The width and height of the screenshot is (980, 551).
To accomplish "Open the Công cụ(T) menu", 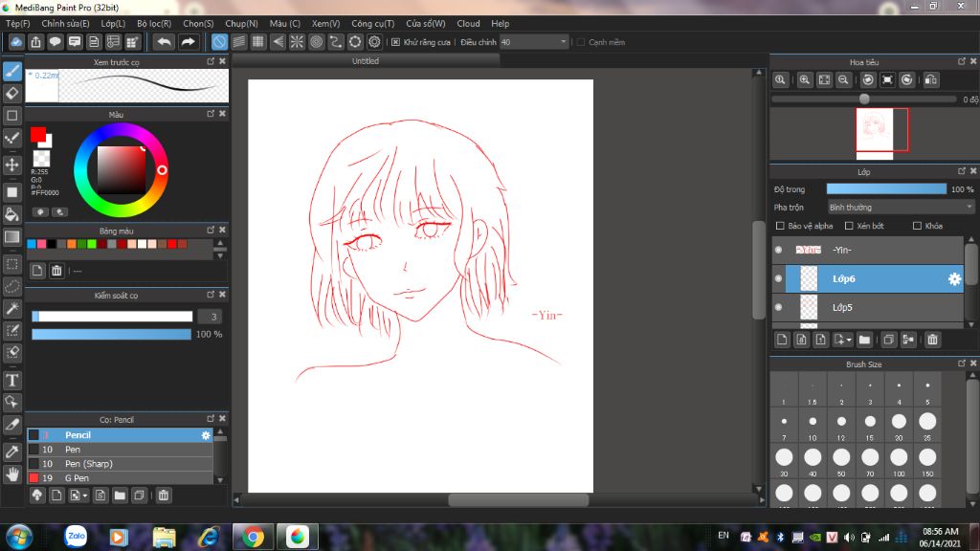I will pos(372,23).
